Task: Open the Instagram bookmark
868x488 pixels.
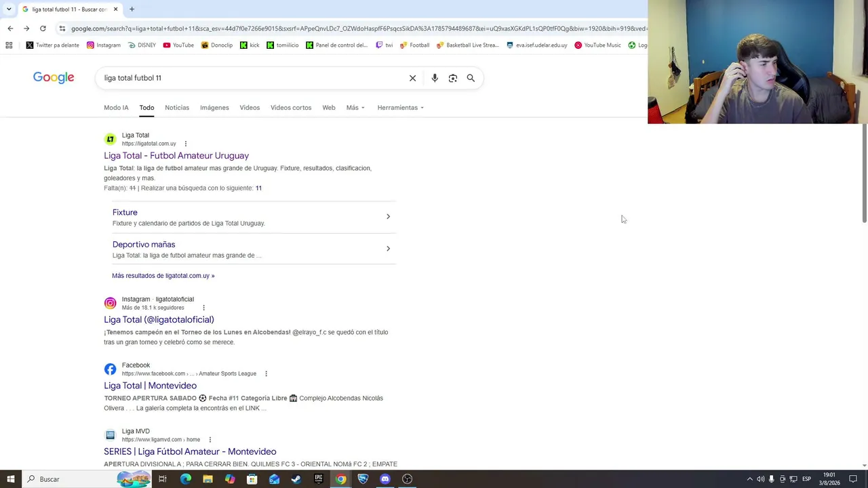Action: tap(103, 45)
